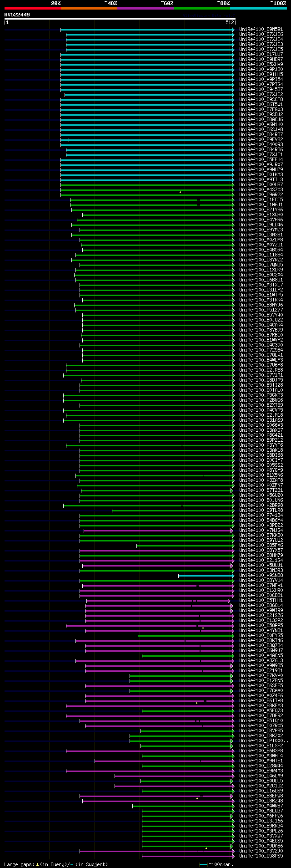Viewport: 291px width, 868px height.
Task: Click the cyan =100char. scale bar
Action: click(203, 864)
